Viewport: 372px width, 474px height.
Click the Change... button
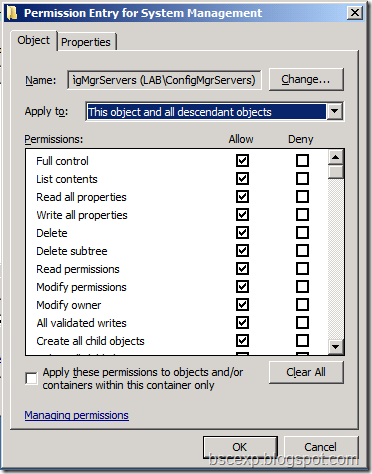click(306, 80)
